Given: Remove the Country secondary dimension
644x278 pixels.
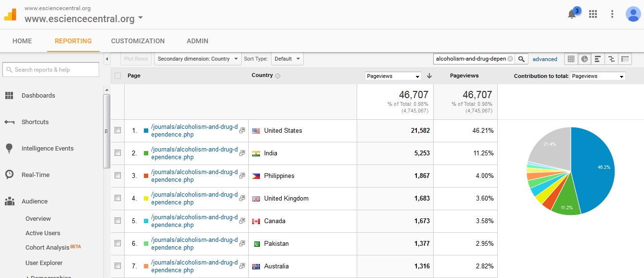Looking at the screenshot, I should coord(278,76).
